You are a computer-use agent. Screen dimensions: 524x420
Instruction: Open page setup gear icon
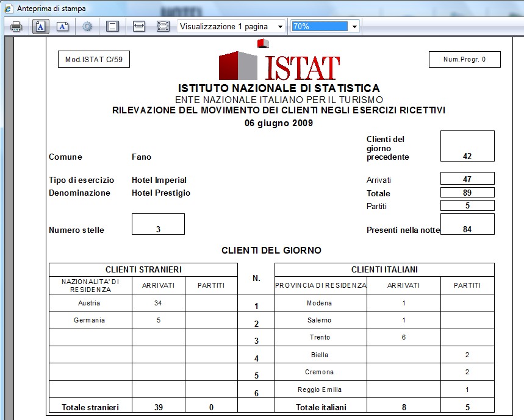point(87,26)
